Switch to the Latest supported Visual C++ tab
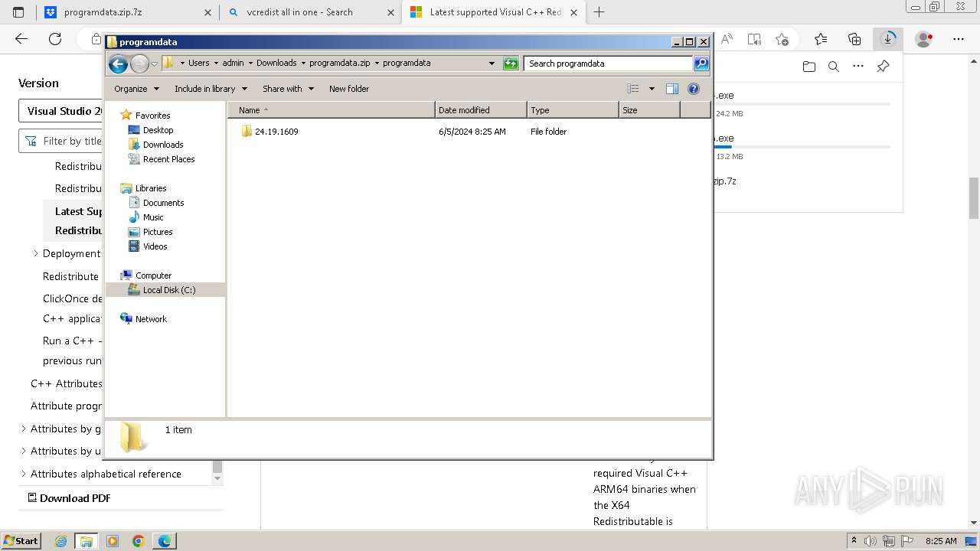Viewport: 980px width, 551px height. (x=494, y=12)
